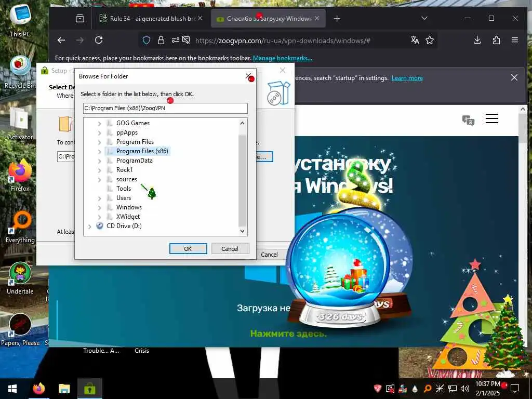Screen dimensions: 532x399
Task: Select the ProgramData folder
Action: pyautogui.click(x=135, y=161)
